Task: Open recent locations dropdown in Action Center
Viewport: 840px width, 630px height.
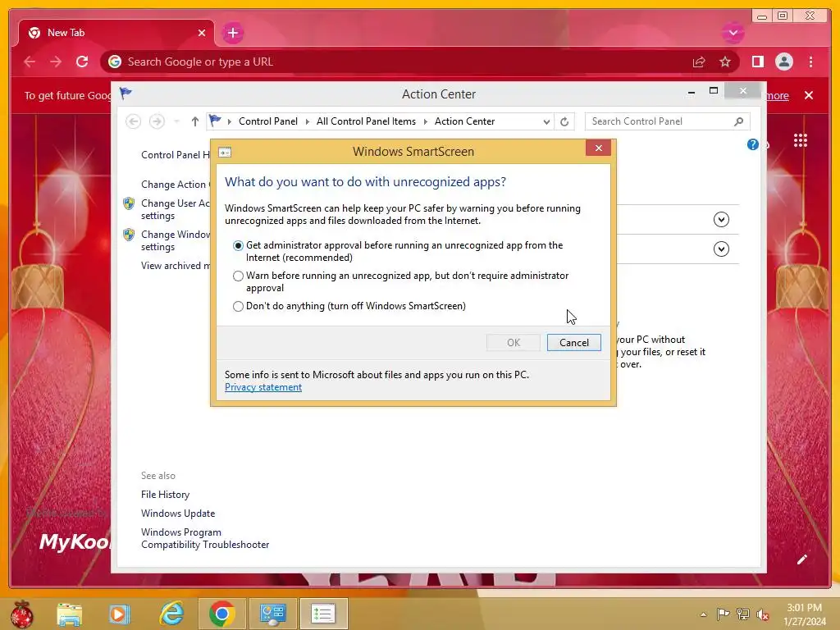Action: click(x=176, y=121)
